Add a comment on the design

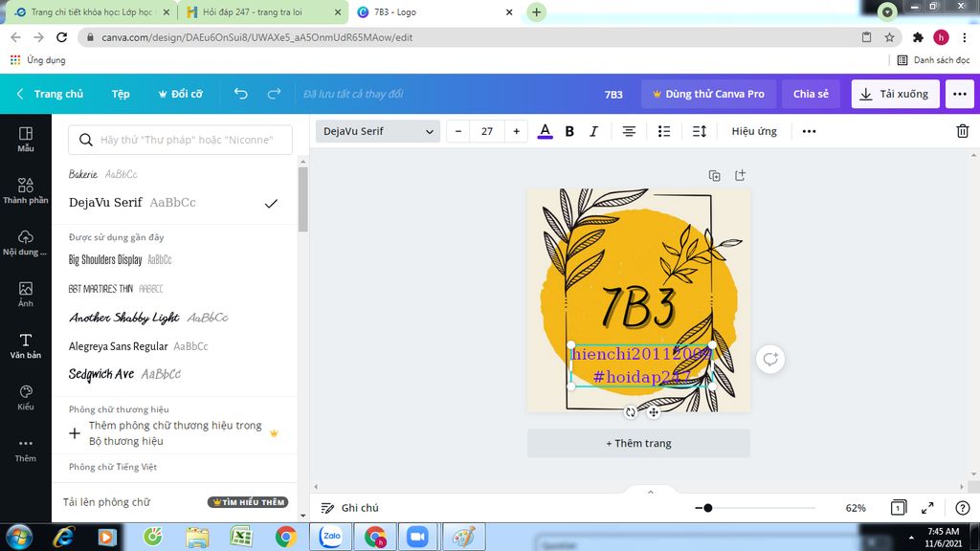tap(770, 360)
